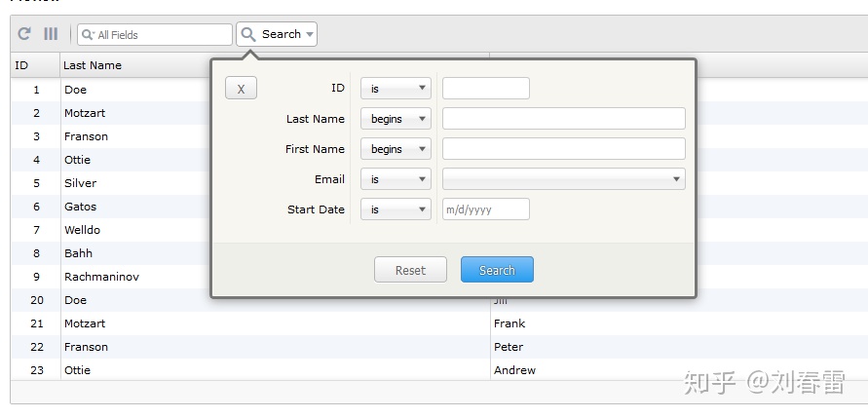
Task: Click the ID cell showing 22
Action: (37, 347)
